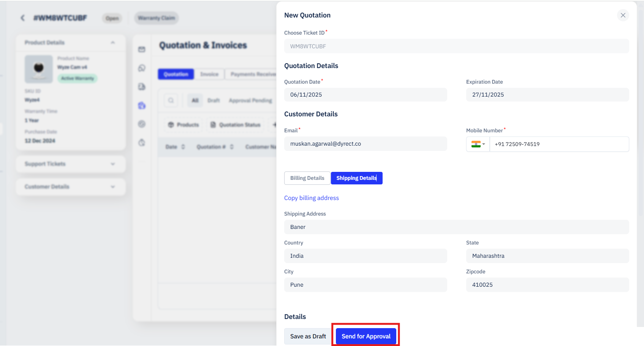Viewport: 644px width, 346px height.
Task: Click the timer icon in sidebar
Action: 142,143
